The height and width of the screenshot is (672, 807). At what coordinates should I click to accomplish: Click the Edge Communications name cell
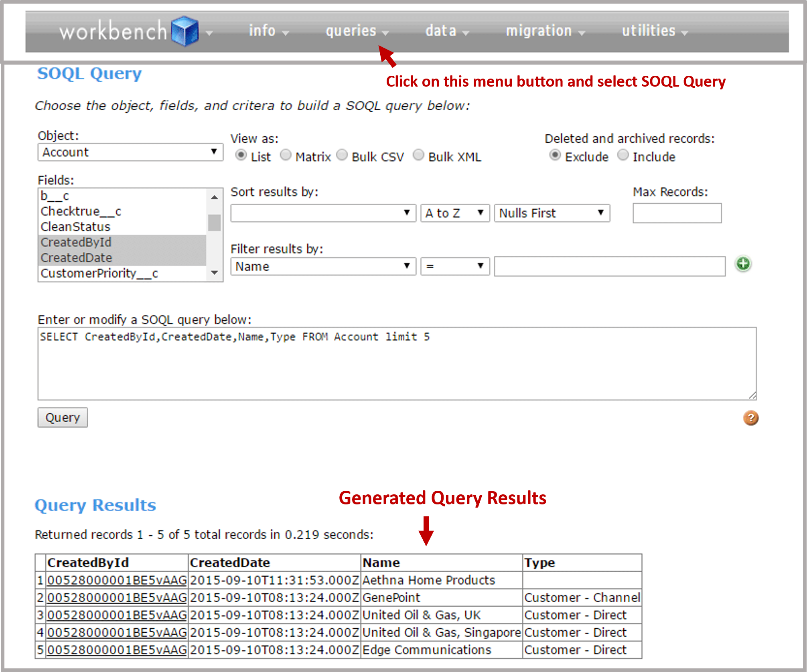[x=442, y=650]
